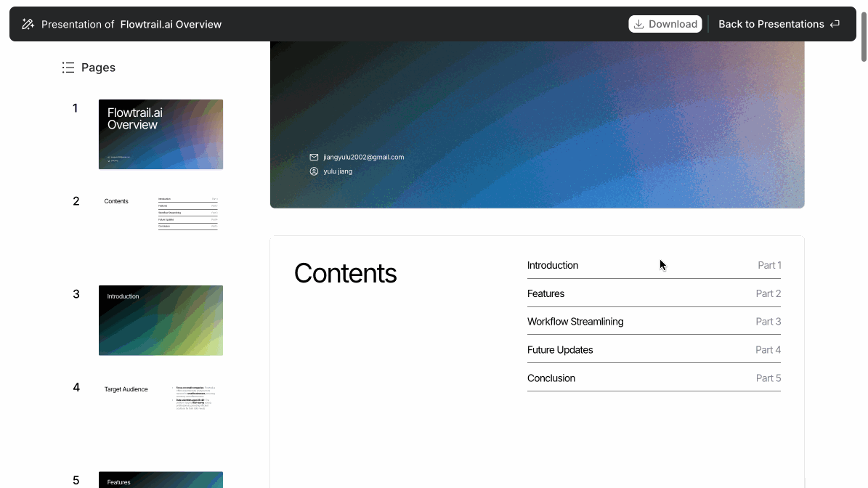This screenshot has width=868, height=488.
Task: Click the Target Audience slide 4 thumbnail
Action: click(161, 399)
